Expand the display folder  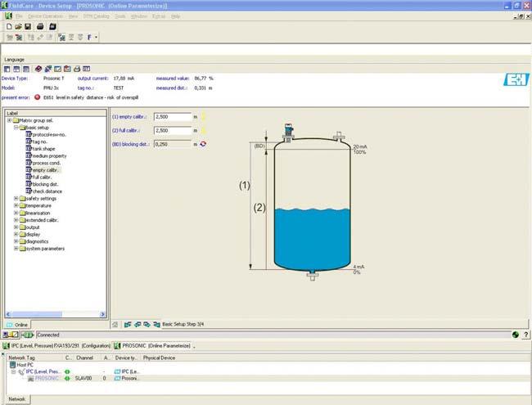click(x=16, y=234)
